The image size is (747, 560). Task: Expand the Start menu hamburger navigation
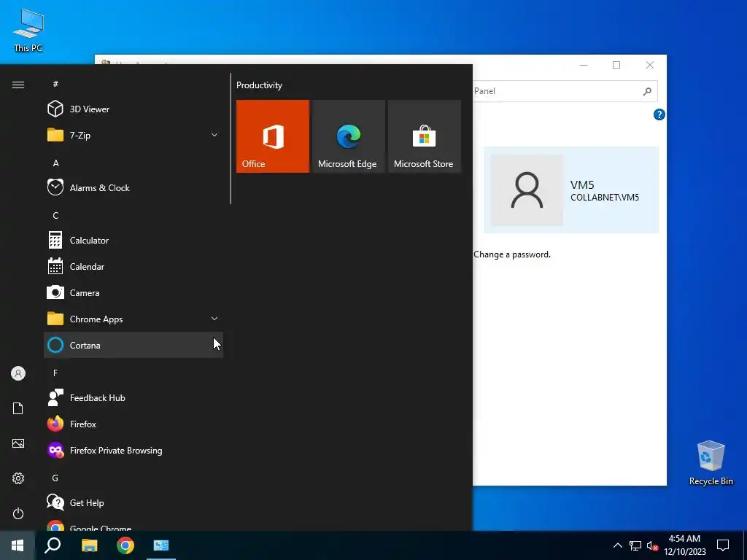tap(18, 85)
